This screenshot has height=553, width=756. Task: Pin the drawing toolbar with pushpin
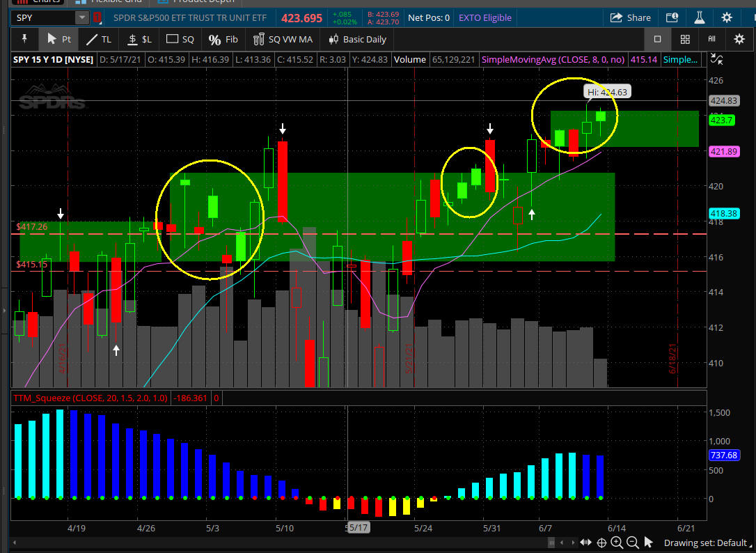pos(25,40)
